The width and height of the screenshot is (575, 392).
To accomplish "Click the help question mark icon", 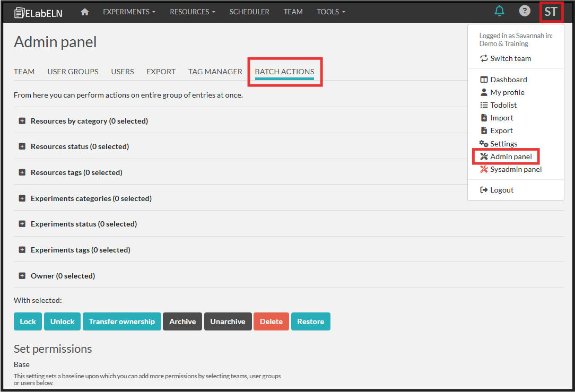I will coord(525,11).
